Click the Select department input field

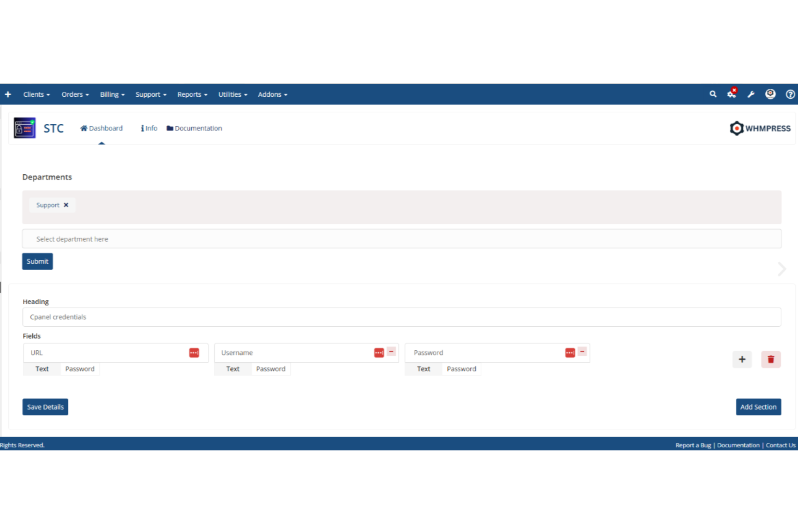pos(401,239)
